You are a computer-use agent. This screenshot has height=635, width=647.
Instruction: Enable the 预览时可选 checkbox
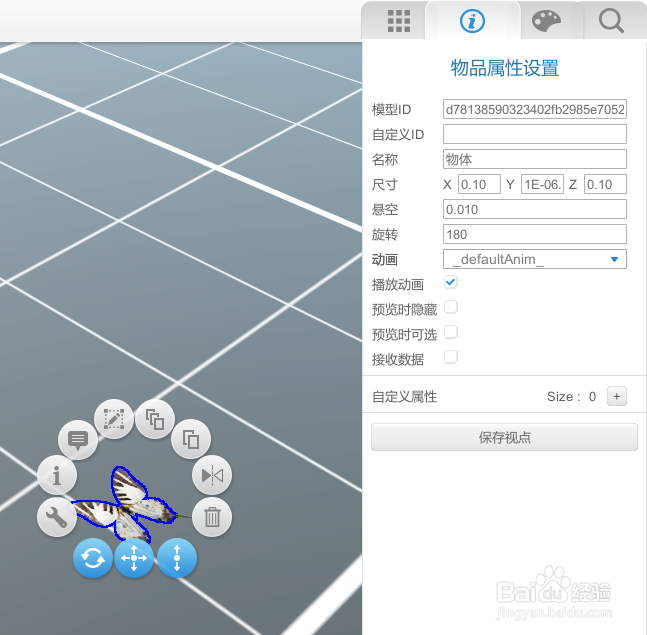point(451,332)
